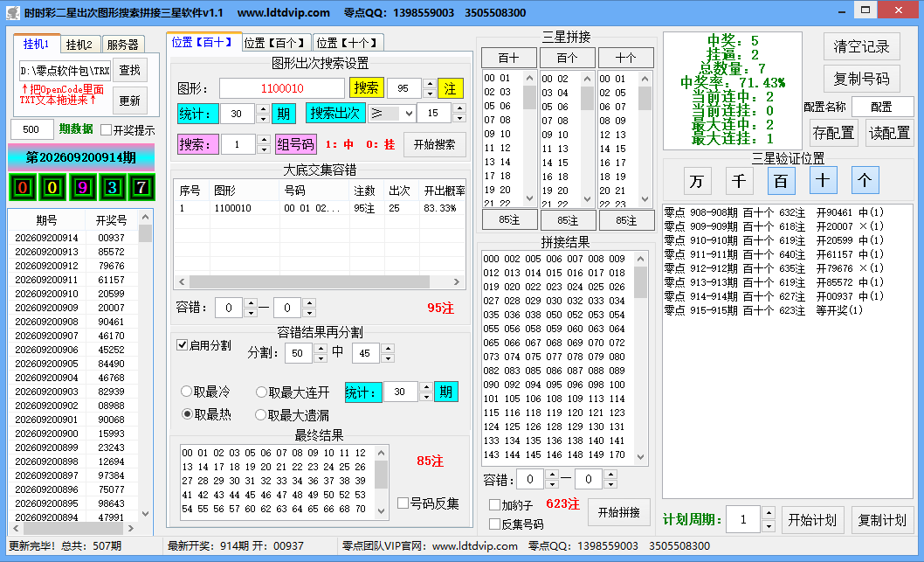The width and height of the screenshot is (924, 562).
Task: Click the yellow 注 button
Action: (x=451, y=89)
